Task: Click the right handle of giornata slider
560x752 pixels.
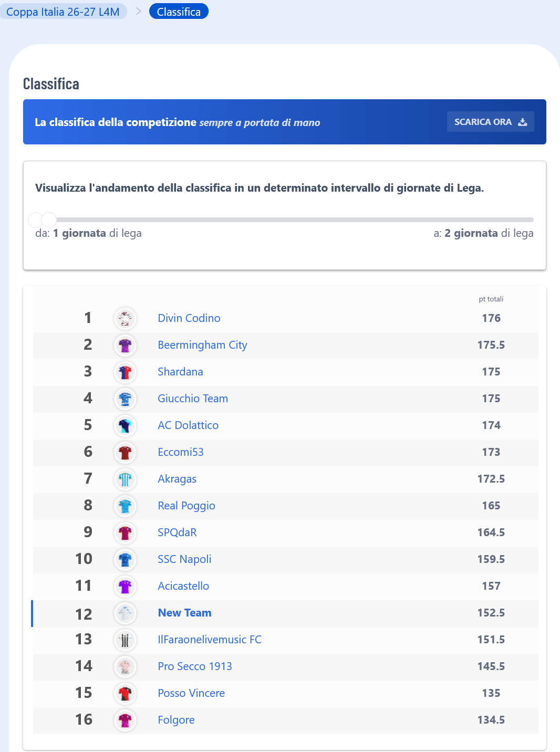Action: 49,220
